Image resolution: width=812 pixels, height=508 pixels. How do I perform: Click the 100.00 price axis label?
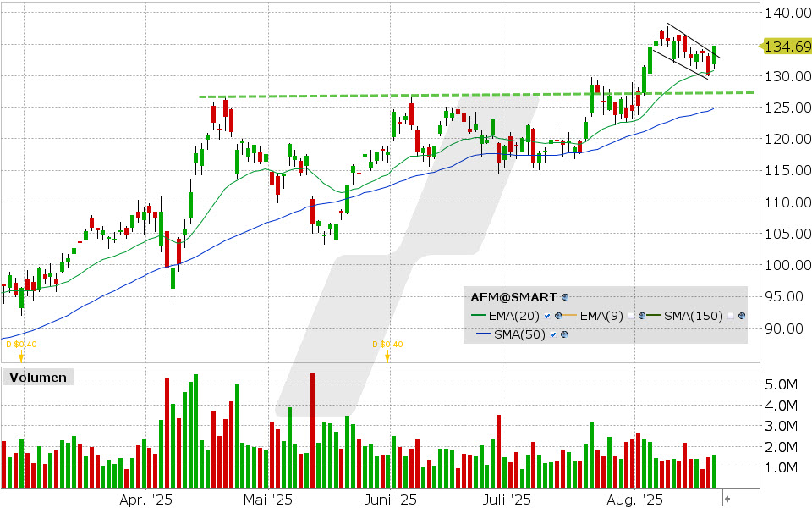(788, 265)
